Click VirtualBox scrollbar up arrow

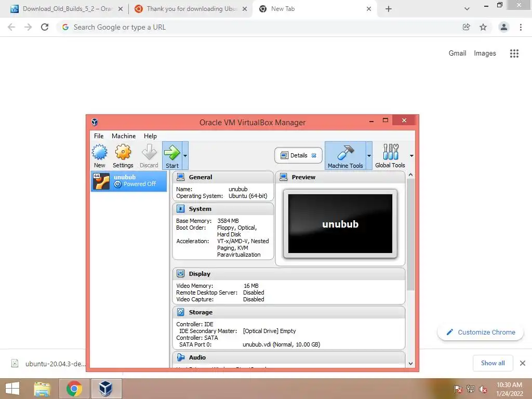[x=410, y=175]
